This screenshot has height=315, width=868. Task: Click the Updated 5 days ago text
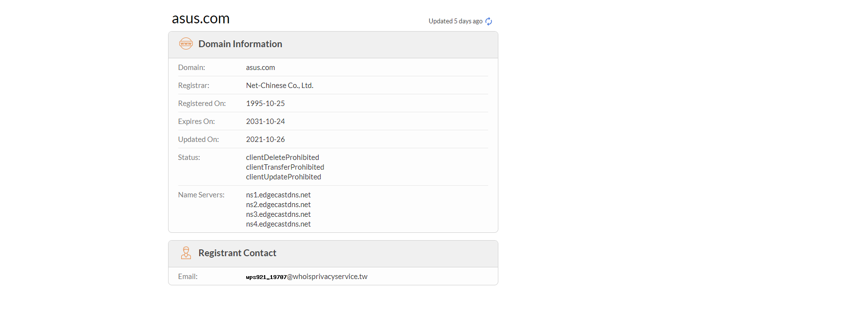click(x=456, y=21)
